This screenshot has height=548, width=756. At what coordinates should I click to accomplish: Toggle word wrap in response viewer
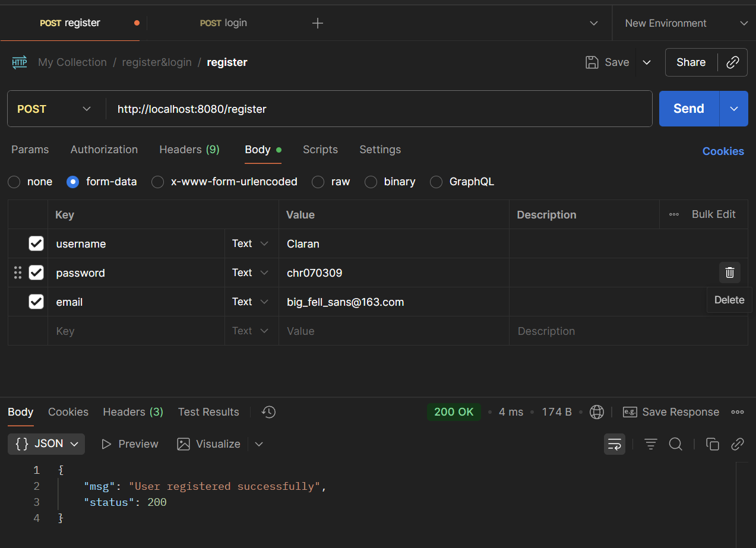[614, 444]
